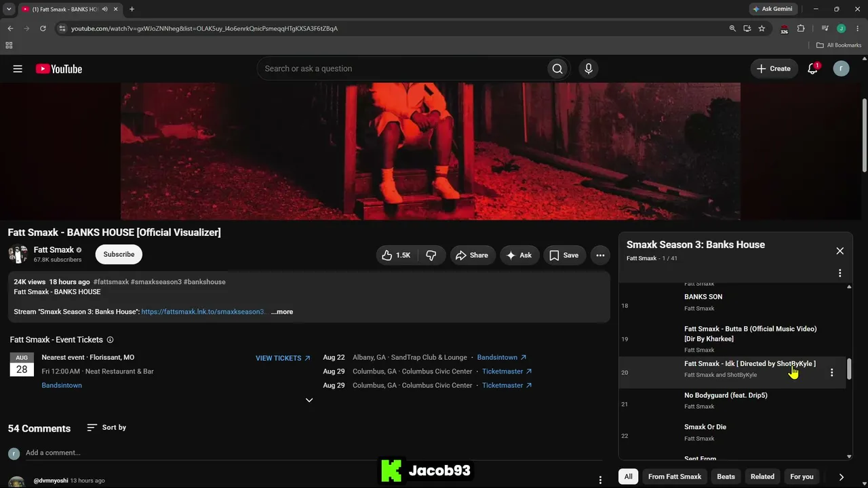The width and height of the screenshot is (868, 488).
Task: Like the video with 1.5K likes
Action: tap(396, 256)
